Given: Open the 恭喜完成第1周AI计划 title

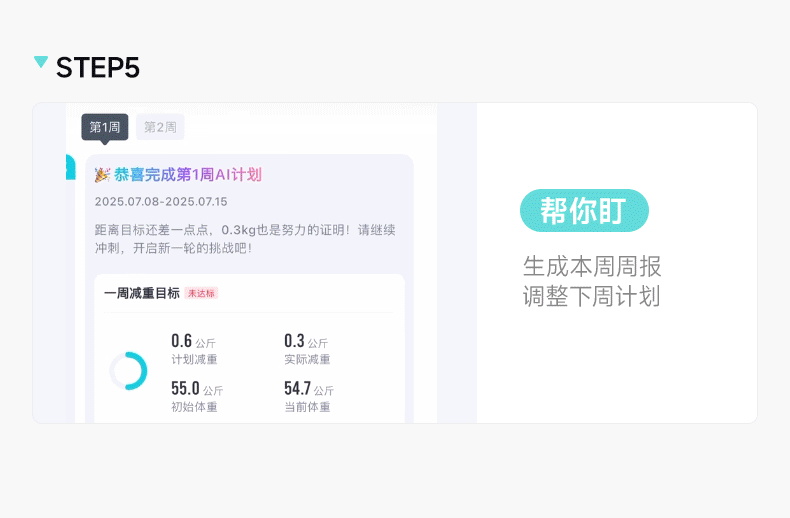Looking at the screenshot, I should point(188,175).
